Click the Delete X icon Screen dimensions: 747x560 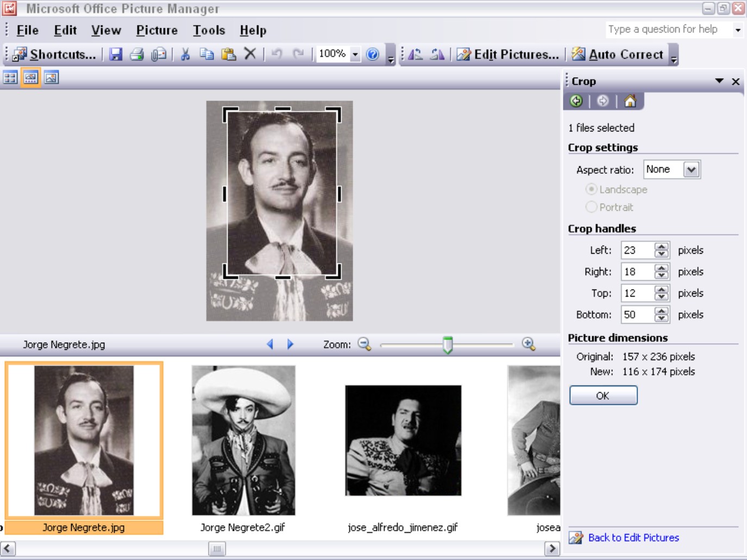click(250, 54)
